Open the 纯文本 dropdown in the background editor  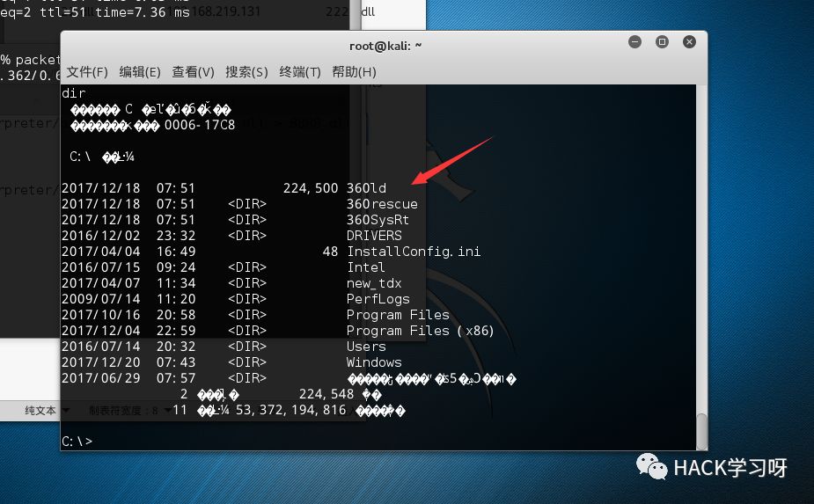pyautogui.click(x=47, y=411)
